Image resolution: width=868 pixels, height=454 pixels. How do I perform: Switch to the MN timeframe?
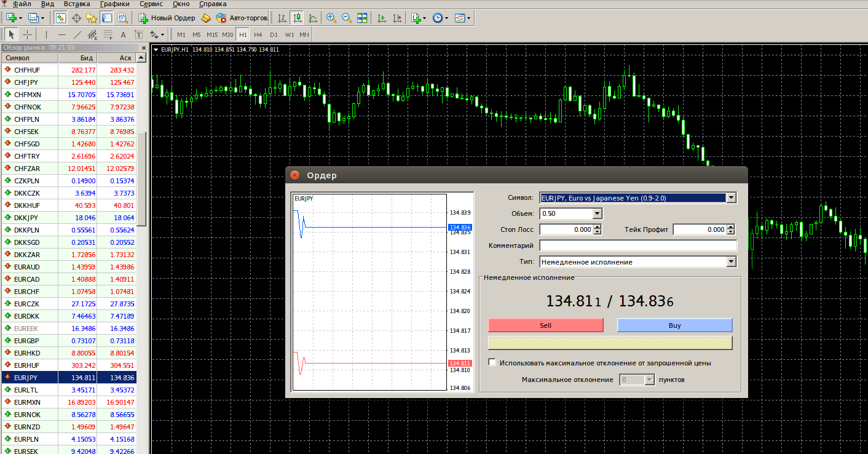tap(304, 34)
